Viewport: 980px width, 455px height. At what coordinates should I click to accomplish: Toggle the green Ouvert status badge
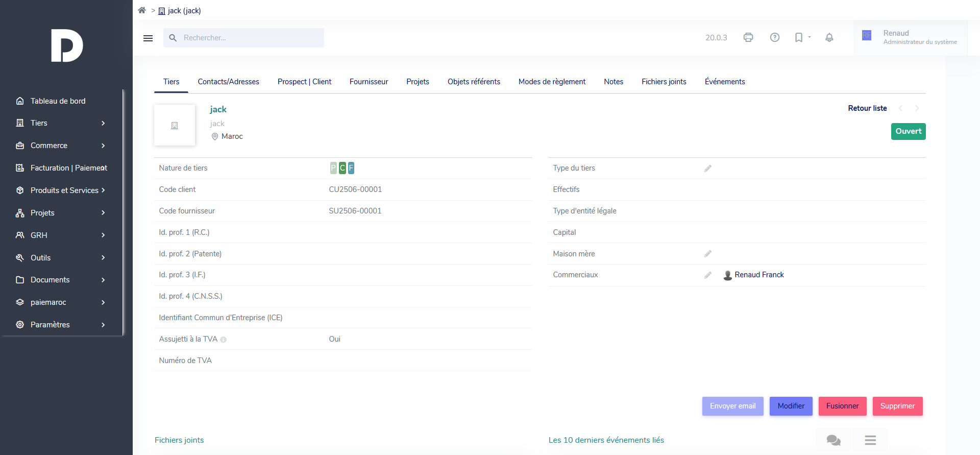[908, 131]
